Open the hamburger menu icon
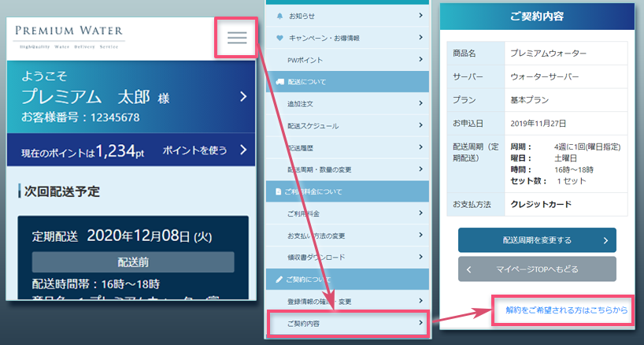Screen dimensions: 644x345 237,38
